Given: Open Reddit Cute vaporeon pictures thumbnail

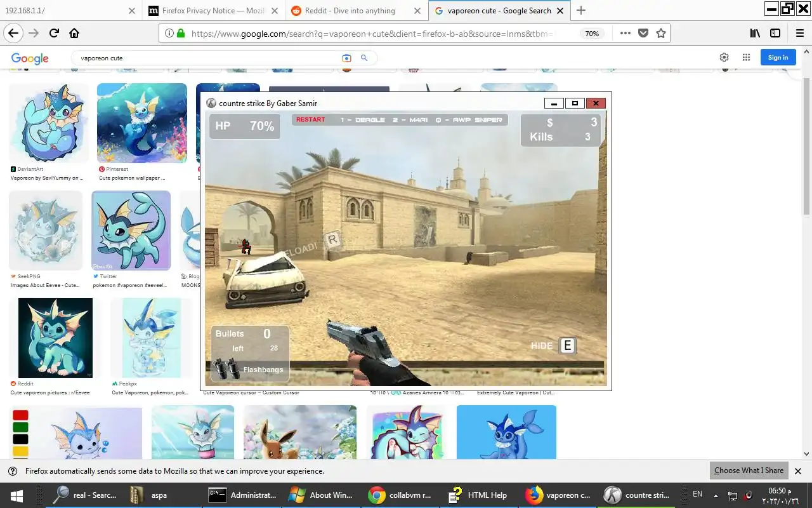Looking at the screenshot, I should click(55, 337).
